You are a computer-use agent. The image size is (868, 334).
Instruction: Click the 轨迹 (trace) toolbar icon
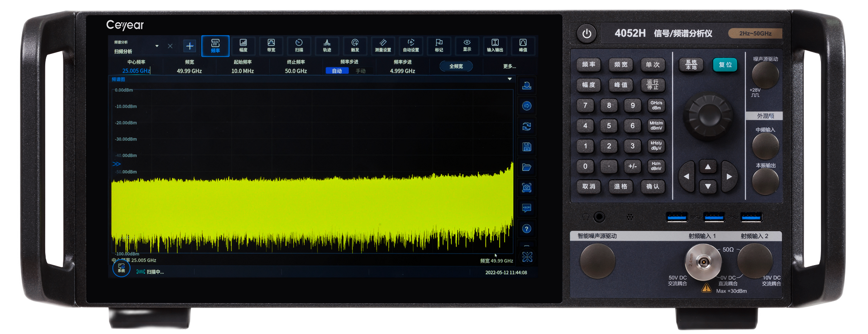click(x=327, y=45)
